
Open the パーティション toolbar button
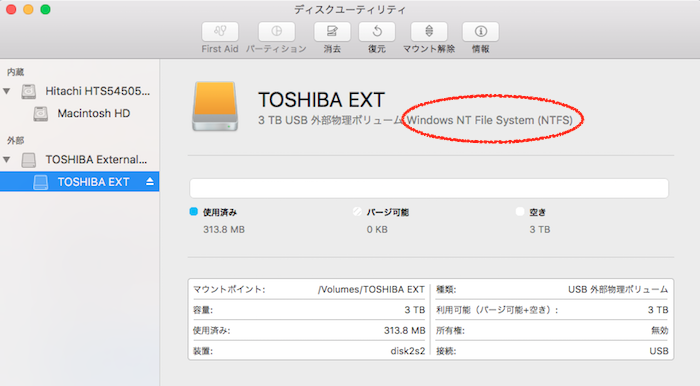[x=276, y=32]
